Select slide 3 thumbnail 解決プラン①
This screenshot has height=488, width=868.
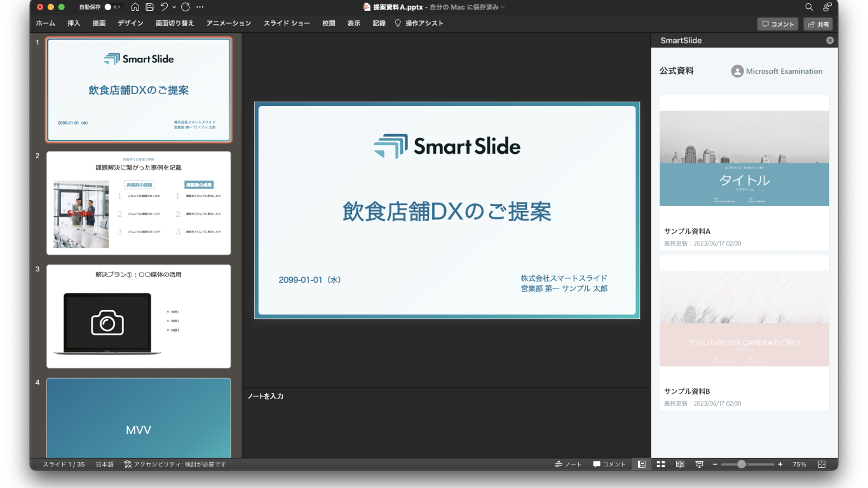pos(139,316)
